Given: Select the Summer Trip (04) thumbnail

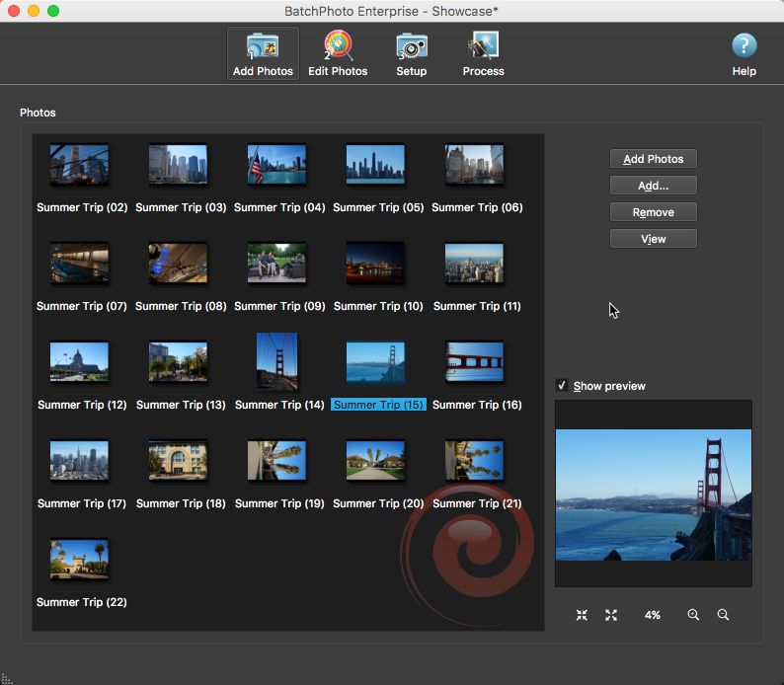Looking at the screenshot, I should [277, 165].
